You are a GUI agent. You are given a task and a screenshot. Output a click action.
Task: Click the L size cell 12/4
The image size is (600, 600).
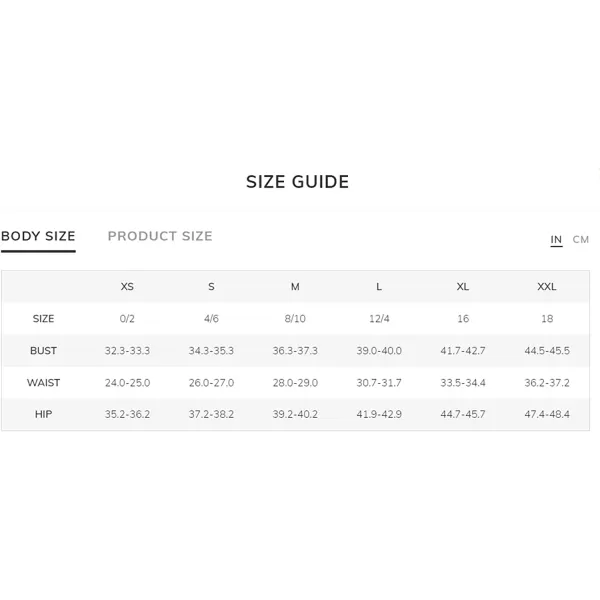coord(379,318)
